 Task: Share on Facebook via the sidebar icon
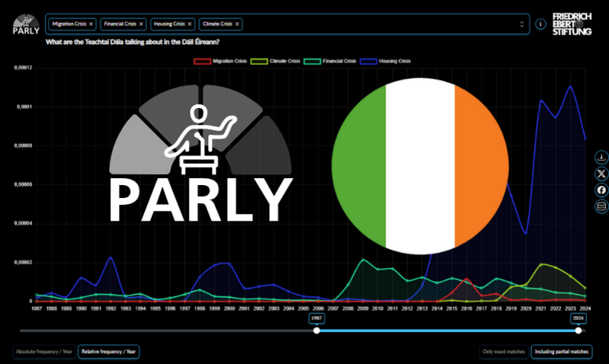coord(601,190)
